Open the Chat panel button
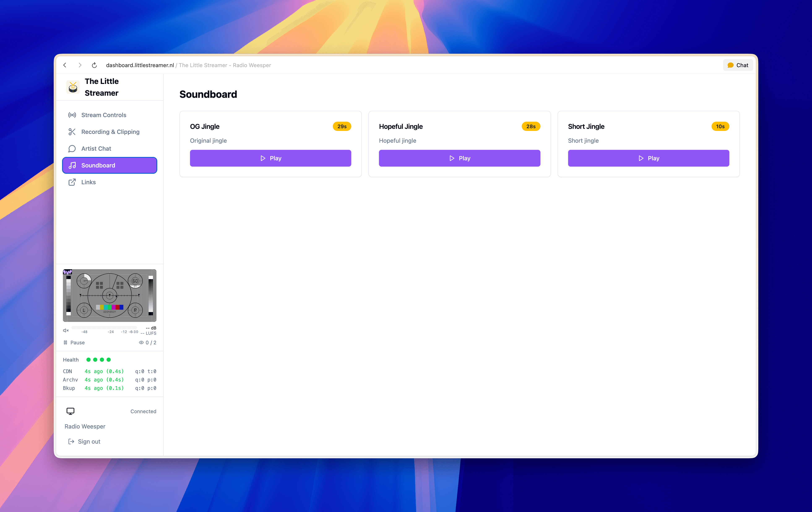Screen dimensions: 812x512 pos(738,65)
